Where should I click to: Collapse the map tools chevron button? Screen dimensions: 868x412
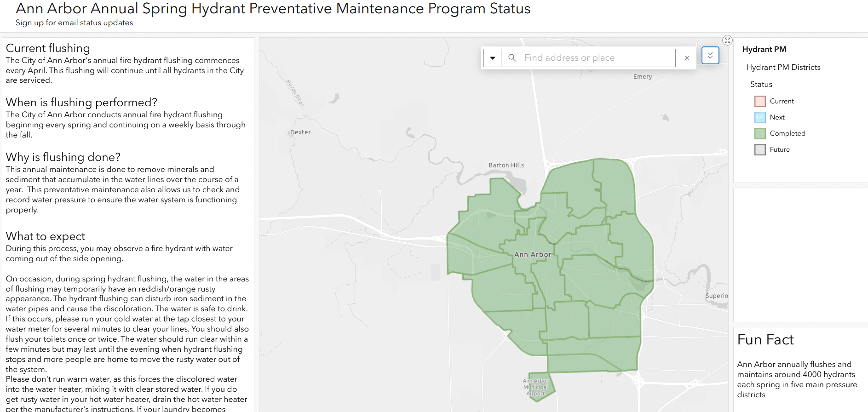710,56
